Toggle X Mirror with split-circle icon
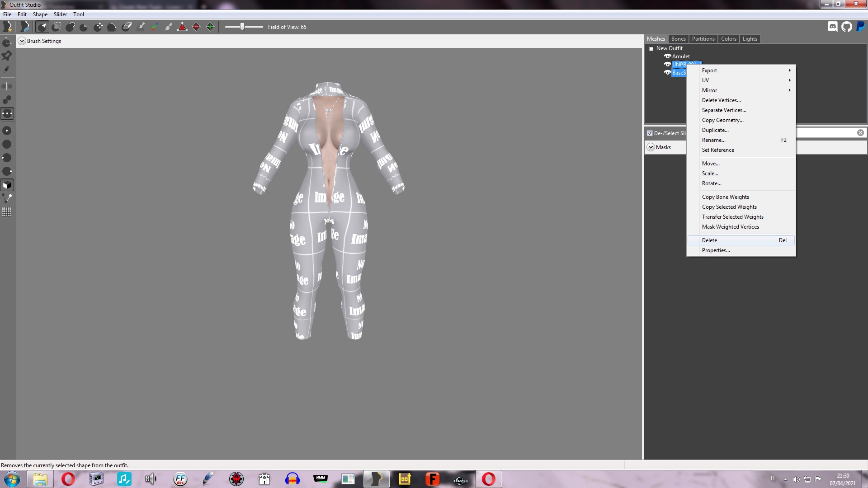Screen dimensions: 868x488 (x=7, y=86)
